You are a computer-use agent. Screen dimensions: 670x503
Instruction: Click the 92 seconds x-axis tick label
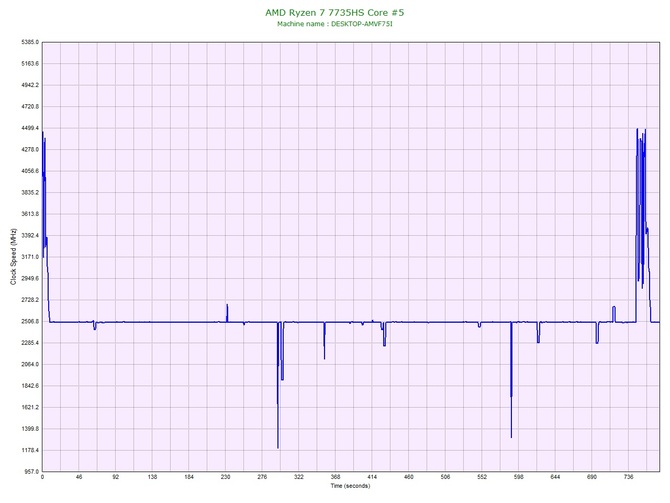point(116,477)
